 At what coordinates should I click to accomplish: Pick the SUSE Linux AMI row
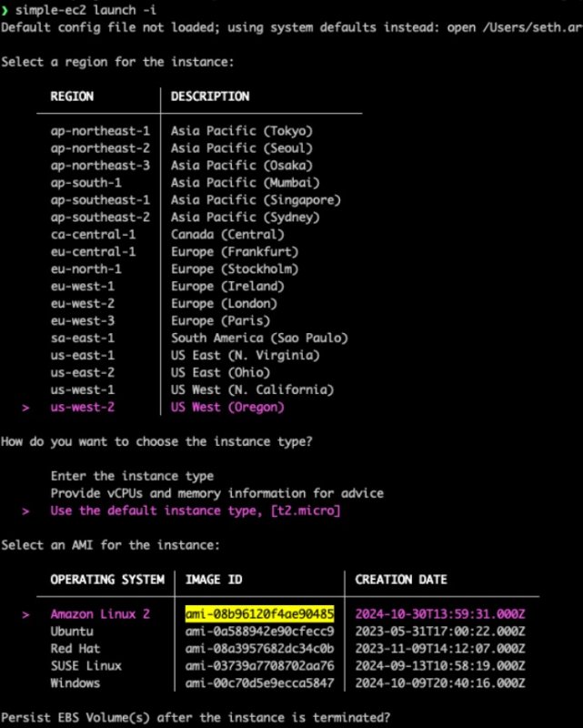coord(85,666)
